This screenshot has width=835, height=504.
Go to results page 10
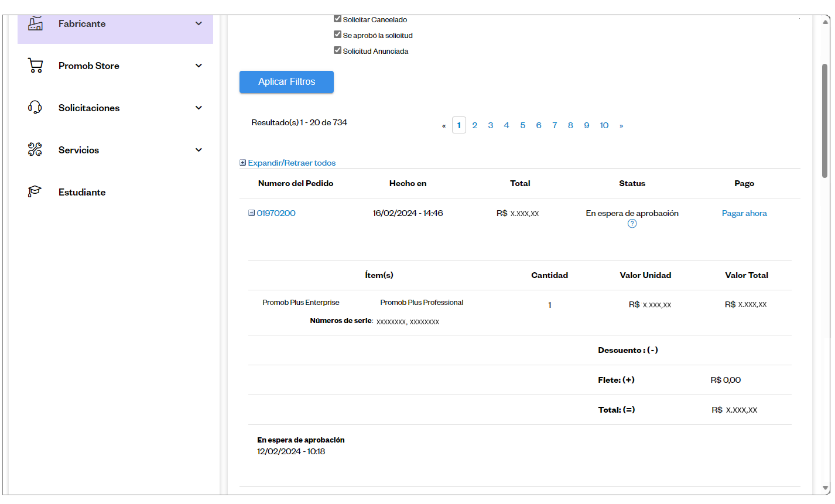click(x=604, y=125)
